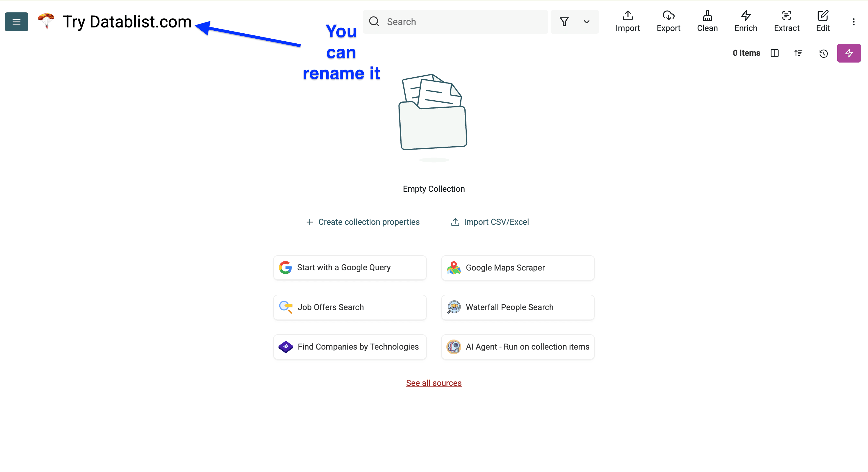Open the sort order options
Screen dimensions: 868x472
(798, 53)
